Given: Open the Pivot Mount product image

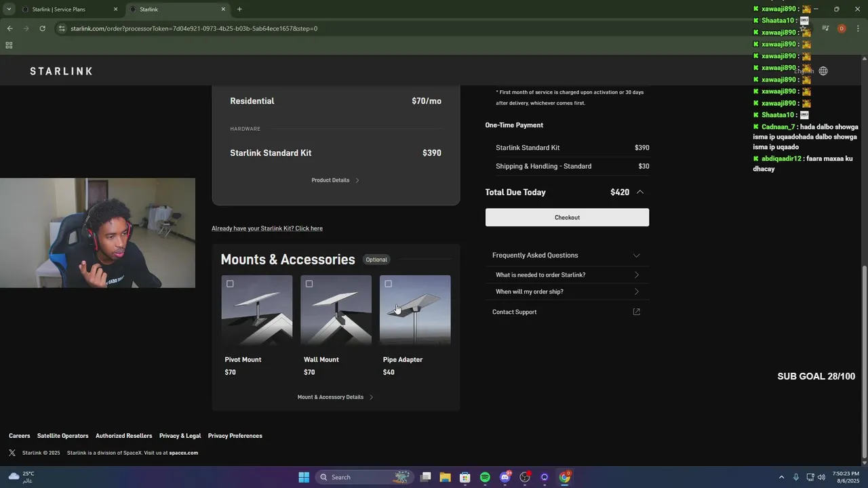Looking at the screenshot, I should point(257,311).
